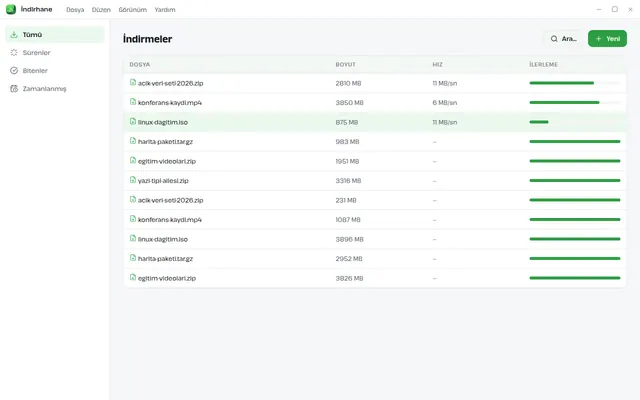This screenshot has width=640, height=400.
Task: Click the 2952 MB size value
Action: click(x=349, y=259)
